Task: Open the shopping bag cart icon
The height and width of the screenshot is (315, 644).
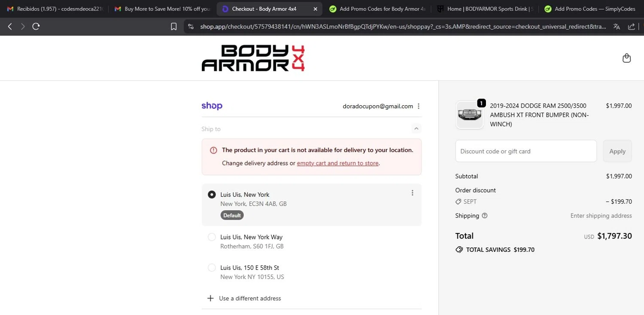Action: pos(626,58)
